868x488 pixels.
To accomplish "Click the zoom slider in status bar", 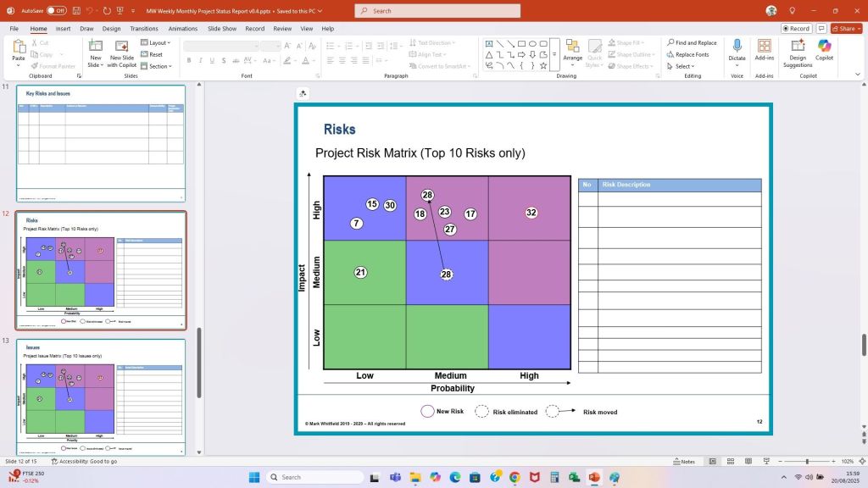I will coord(806,462).
